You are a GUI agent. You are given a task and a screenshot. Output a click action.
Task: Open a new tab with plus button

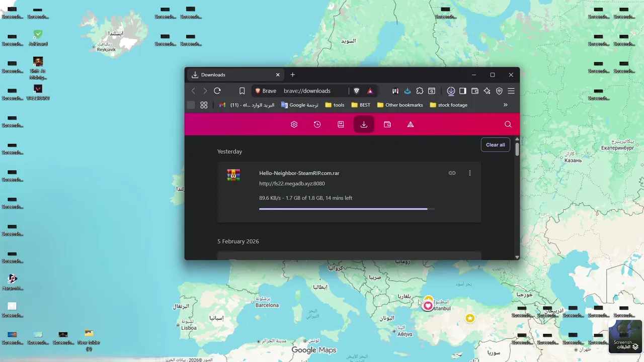[293, 75]
